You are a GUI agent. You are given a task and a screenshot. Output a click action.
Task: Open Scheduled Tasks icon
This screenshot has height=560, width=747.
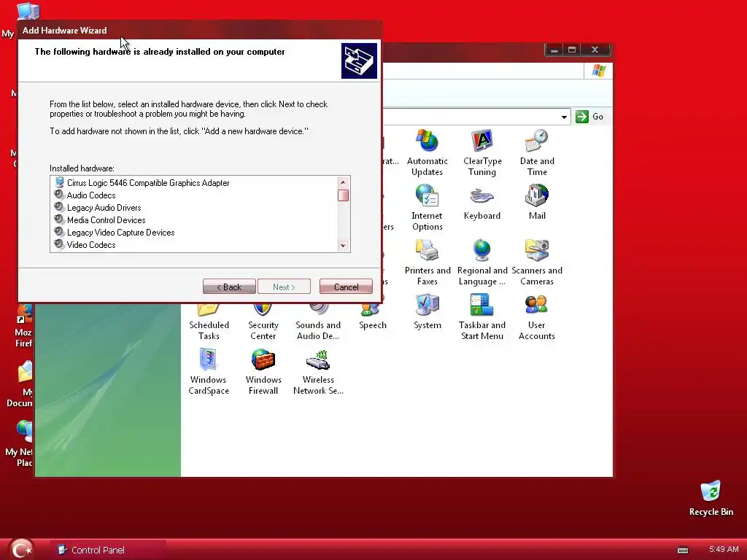(209, 322)
